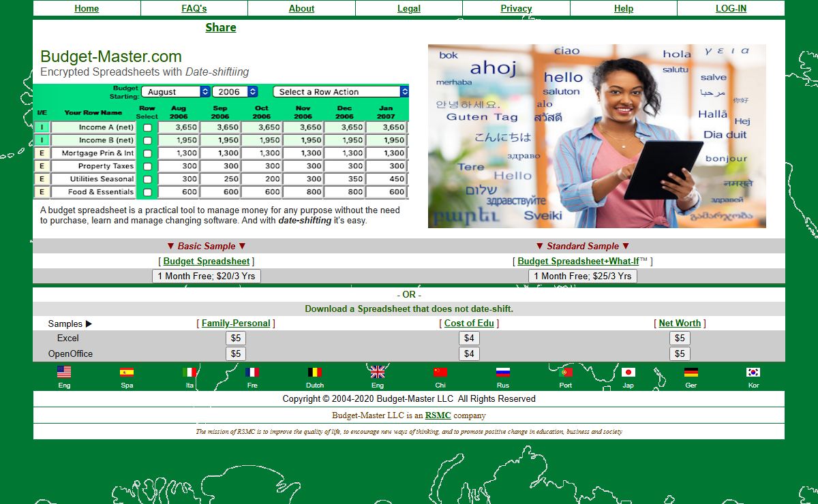Check the Mortgage Prin & Int row
Screen dimensions: 818x504
pyautogui.click(x=147, y=153)
